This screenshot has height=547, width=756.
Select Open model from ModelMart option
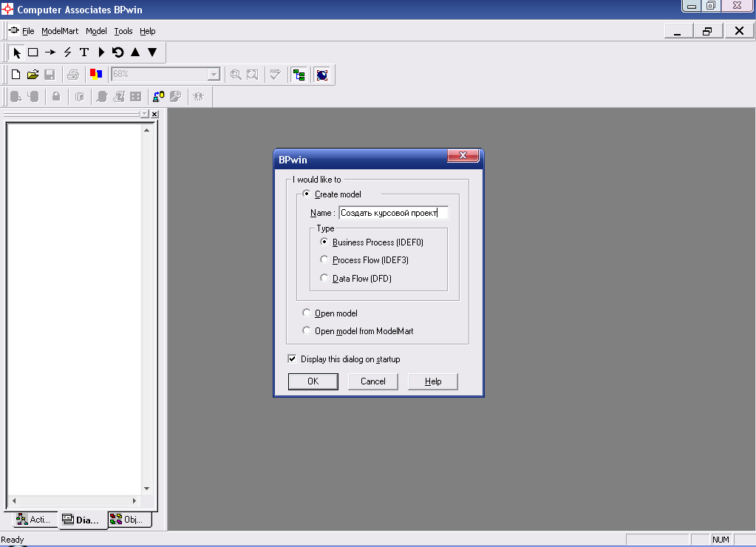click(307, 330)
